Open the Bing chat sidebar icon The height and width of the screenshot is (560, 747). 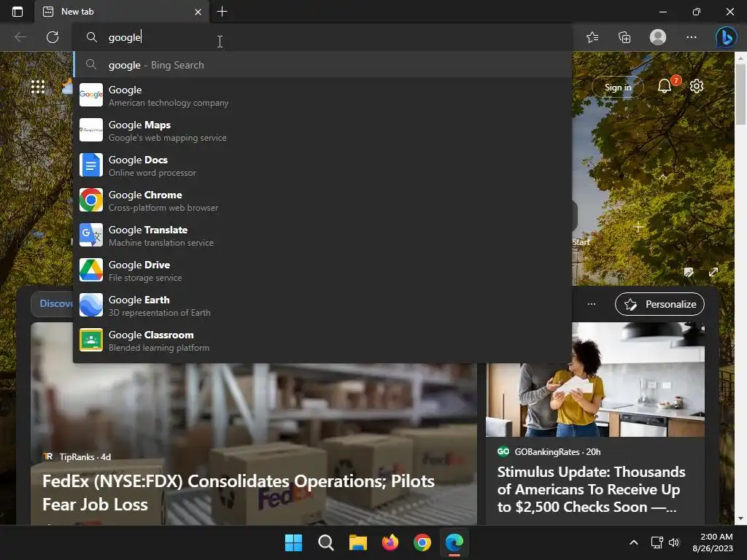[726, 37]
